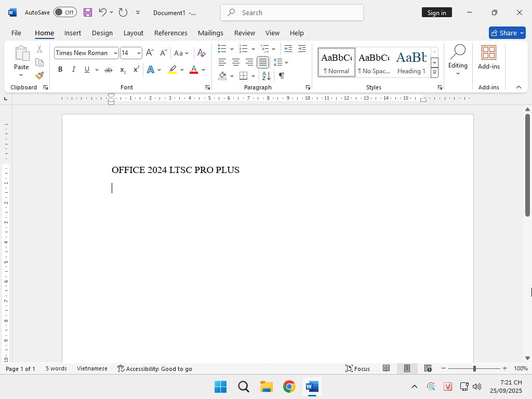Save the document using floppy disk icon
The width and height of the screenshot is (532, 399).
point(88,12)
